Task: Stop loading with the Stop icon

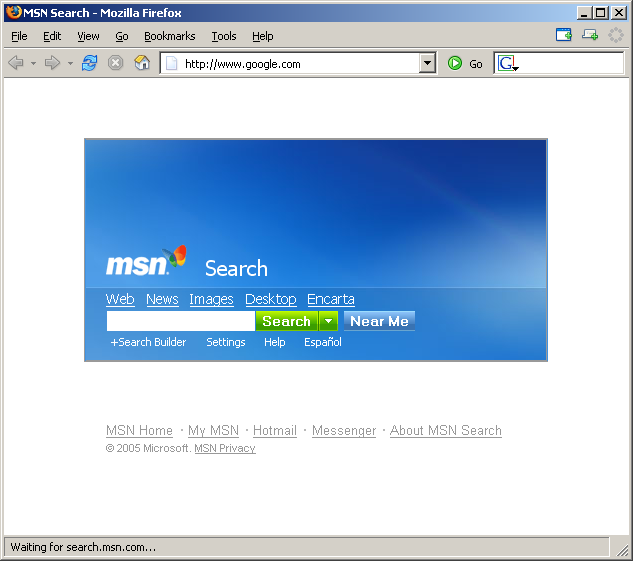Action: (x=115, y=63)
